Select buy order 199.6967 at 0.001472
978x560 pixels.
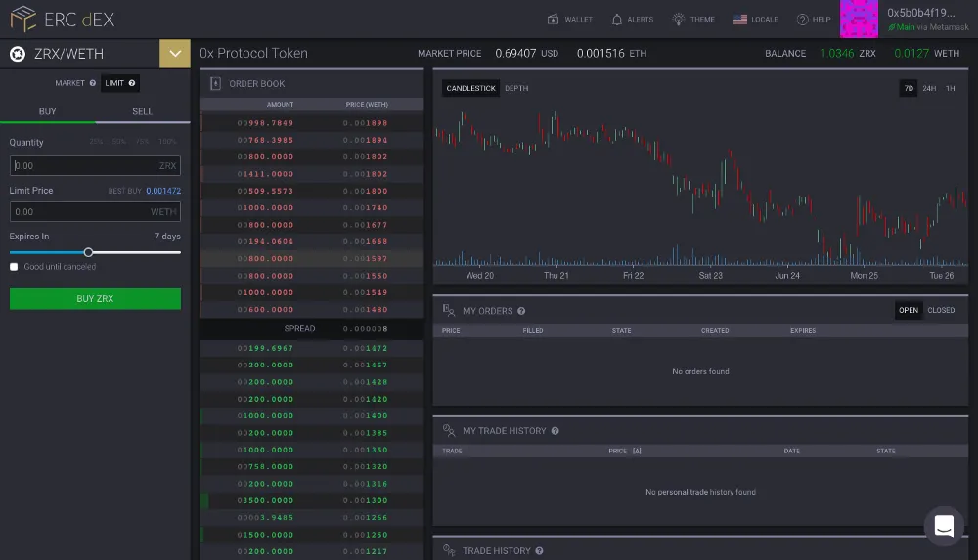pos(311,348)
